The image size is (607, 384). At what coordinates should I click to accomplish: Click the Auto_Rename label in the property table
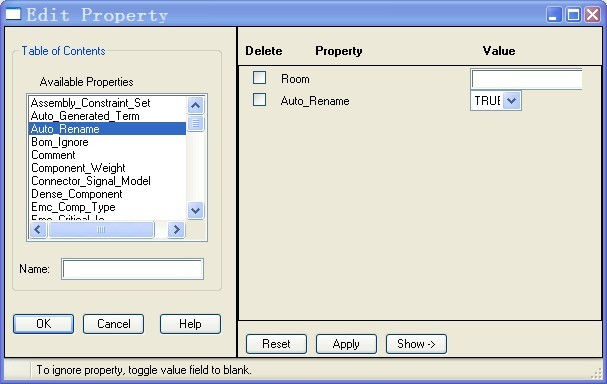tap(315, 101)
